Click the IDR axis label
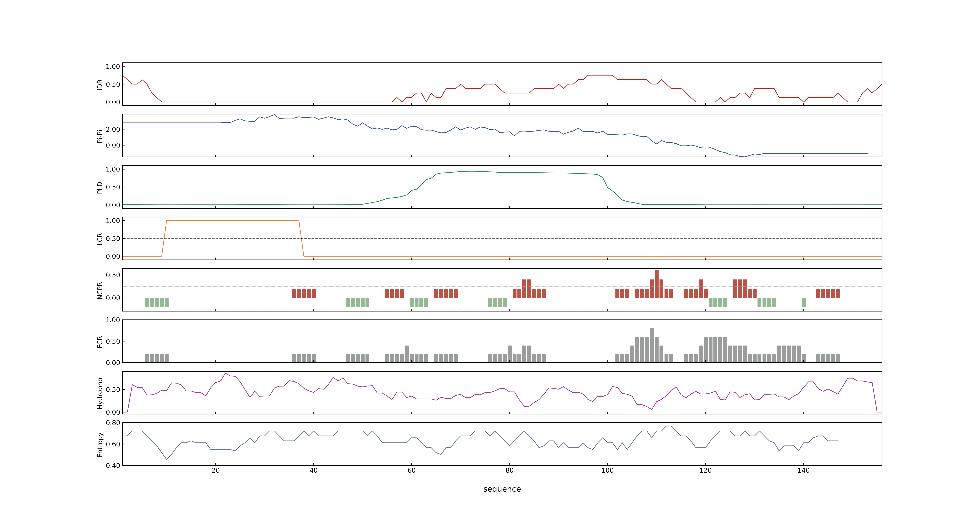 click(100, 85)
